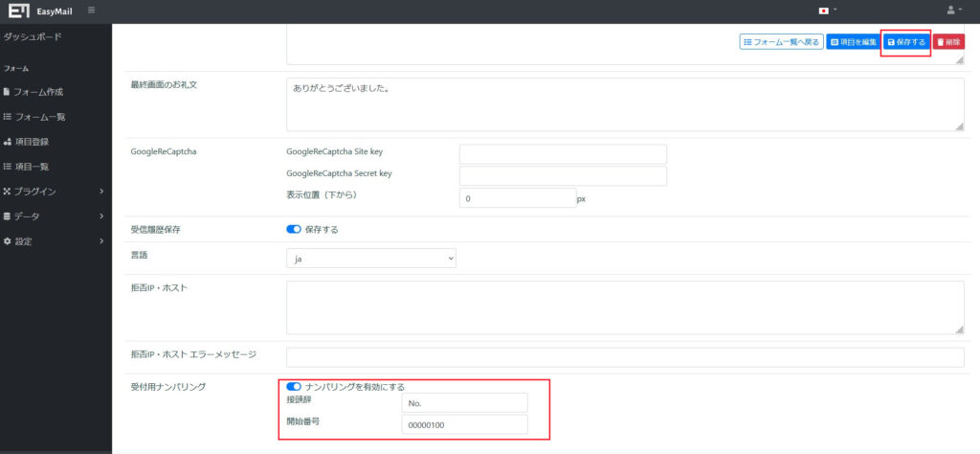980x454 pixels.
Task: Click the フォーム作成 file icon
Action: pyautogui.click(x=7, y=92)
